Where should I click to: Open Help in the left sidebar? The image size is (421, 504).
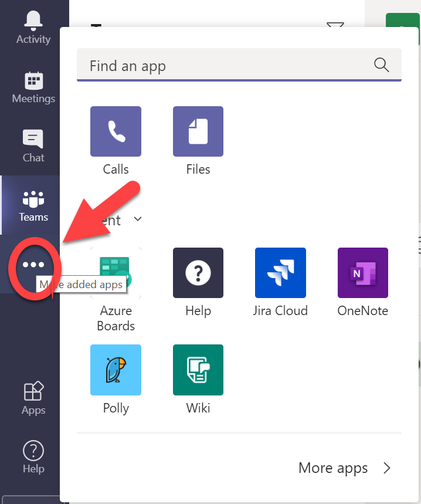[33, 457]
